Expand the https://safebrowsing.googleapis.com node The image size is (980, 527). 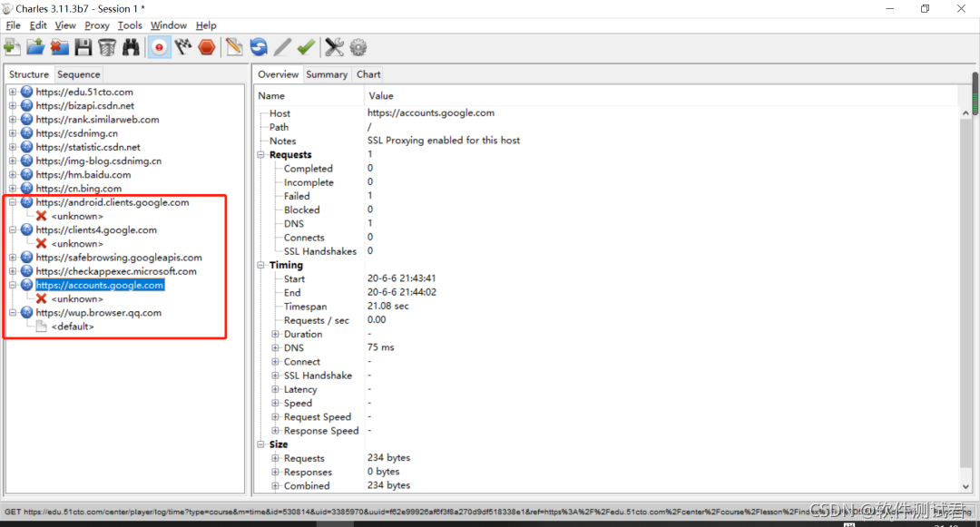(13, 258)
